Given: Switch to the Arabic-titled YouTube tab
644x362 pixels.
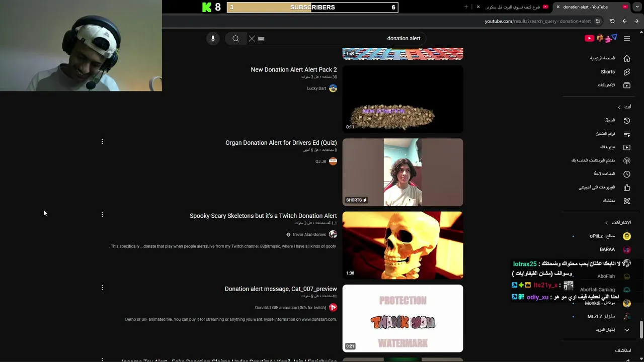Looking at the screenshot, I should 512,7.
